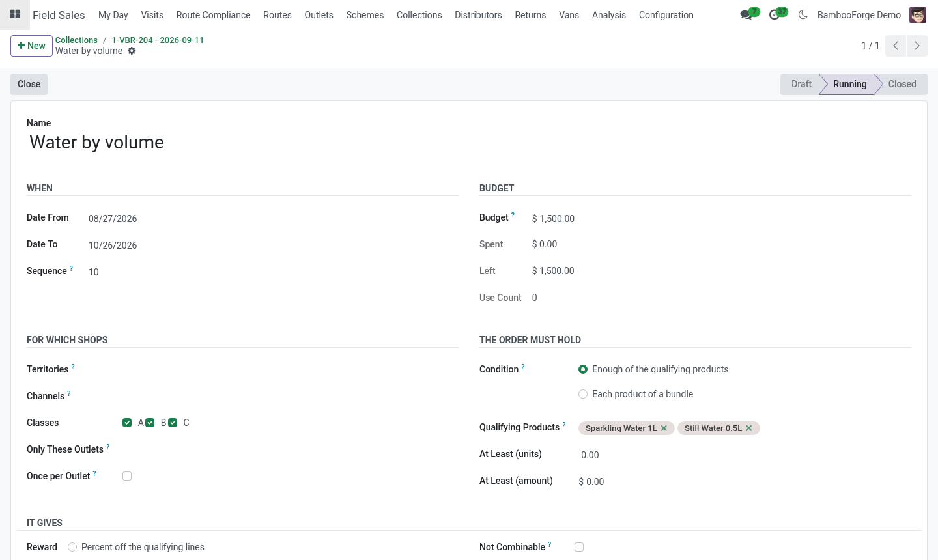Click the New button

pyautogui.click(x=31, y=46)
